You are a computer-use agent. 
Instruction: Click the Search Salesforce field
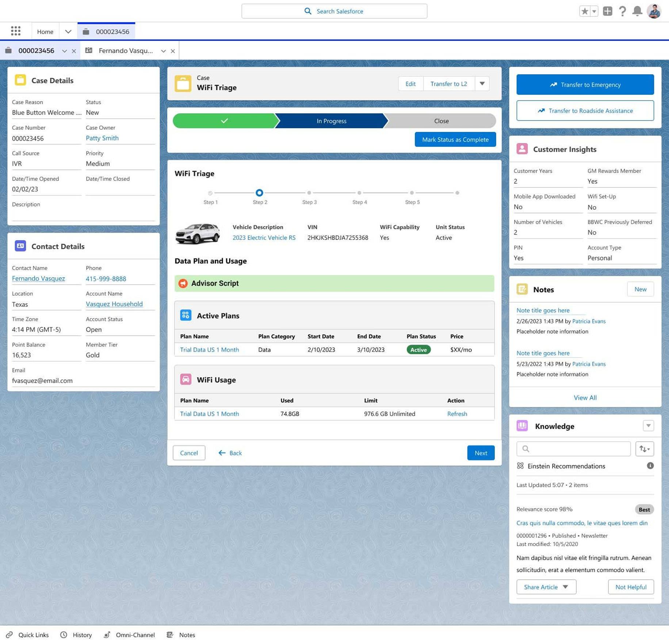pyautogui.click(x=334, y=11)
